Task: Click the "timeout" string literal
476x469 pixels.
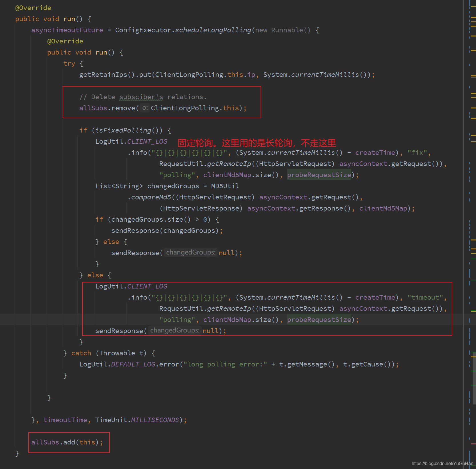Action: coord(425,298)
